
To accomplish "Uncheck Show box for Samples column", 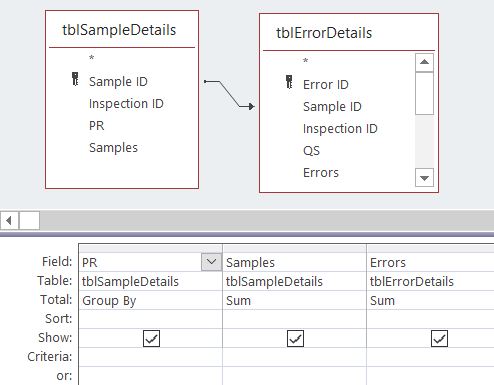I will point(295,338).
